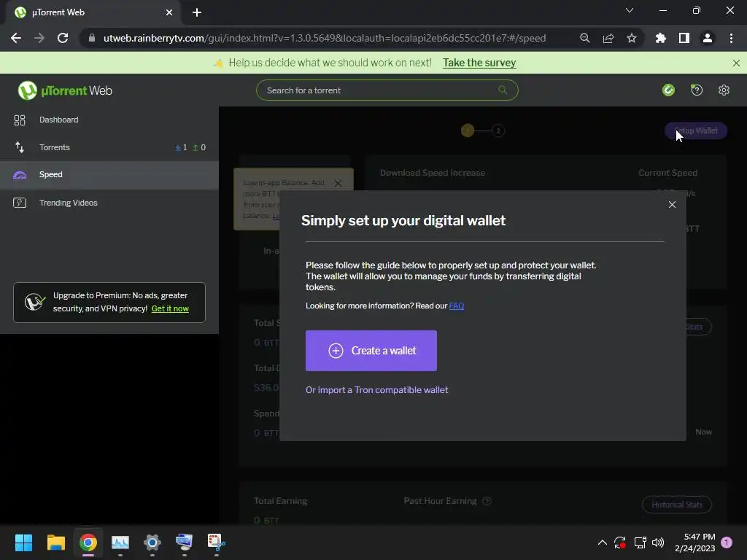The image size is (747, 560).
Task: Click the Torrents up-down arrows icon
Action: click(20, 147)
